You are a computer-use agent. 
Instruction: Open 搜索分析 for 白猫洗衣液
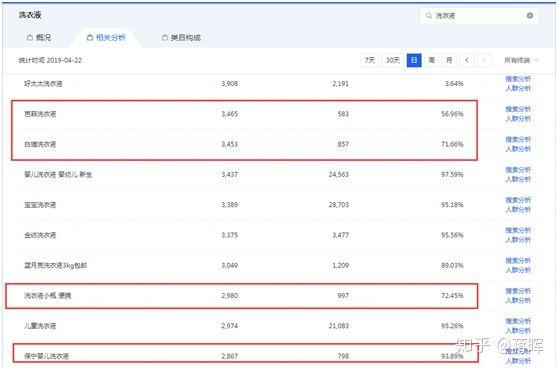pos(518,139)
